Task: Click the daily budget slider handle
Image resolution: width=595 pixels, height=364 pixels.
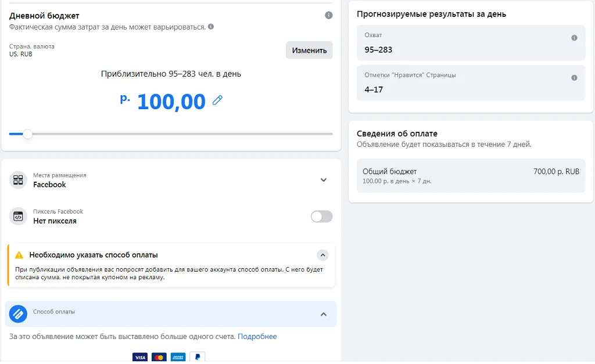Action: [x=27, y=134]
